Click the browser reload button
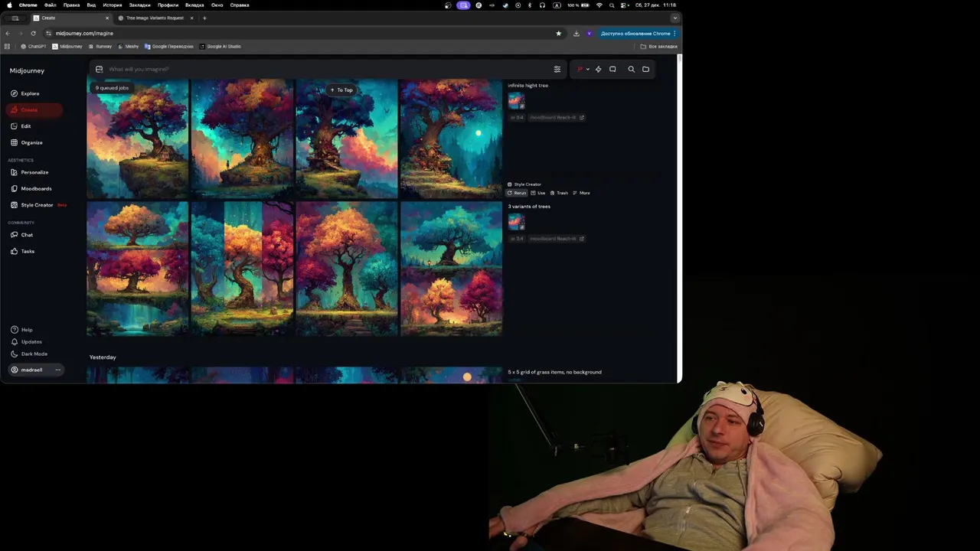The image size is (980, 551). pos(33,34)
